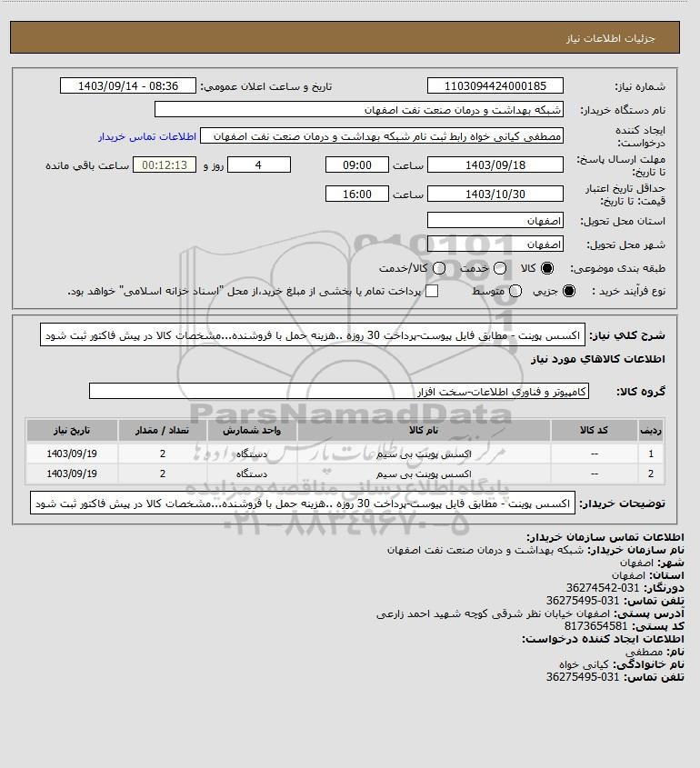Choose the متوسط purchase type radio
Screen dimensions: 700x768
pos(515,291)
